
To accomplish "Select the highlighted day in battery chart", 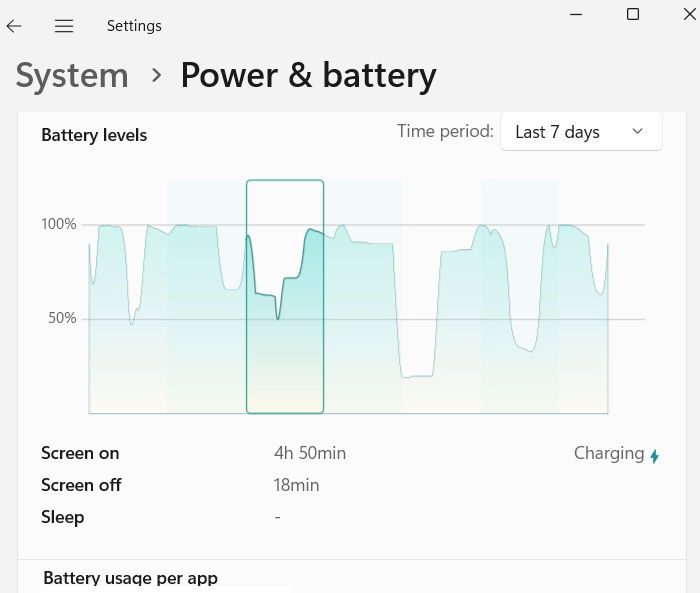I will (x=285, y=296).
